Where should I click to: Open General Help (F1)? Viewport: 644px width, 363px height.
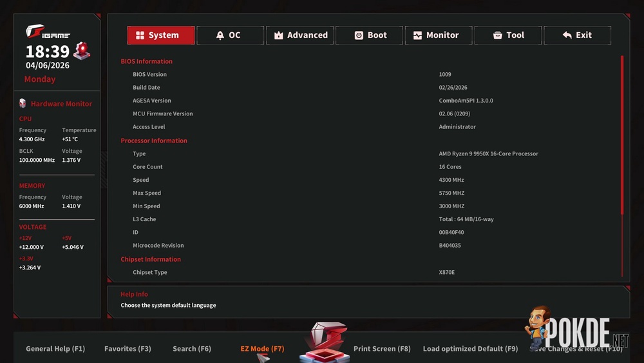click(55, 349)
